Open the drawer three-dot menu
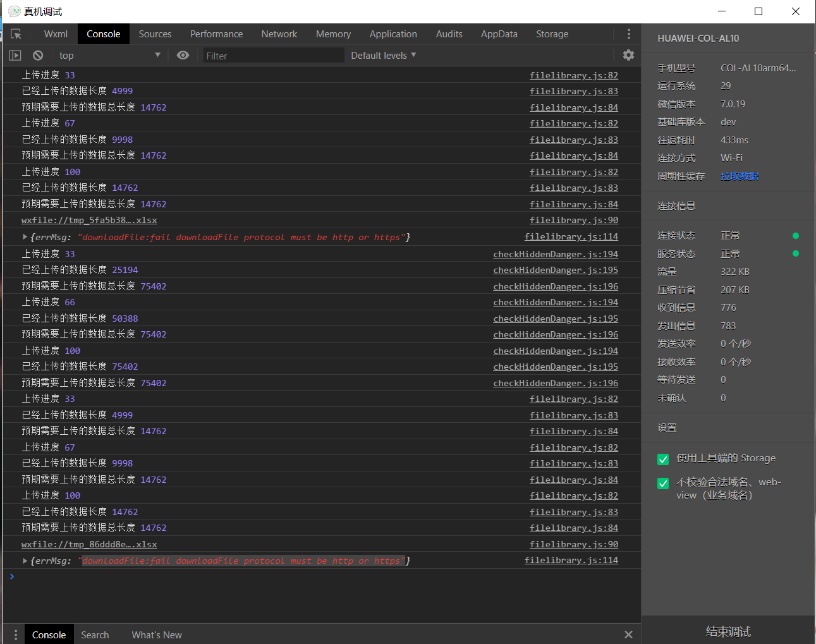 tap(16, 635)
